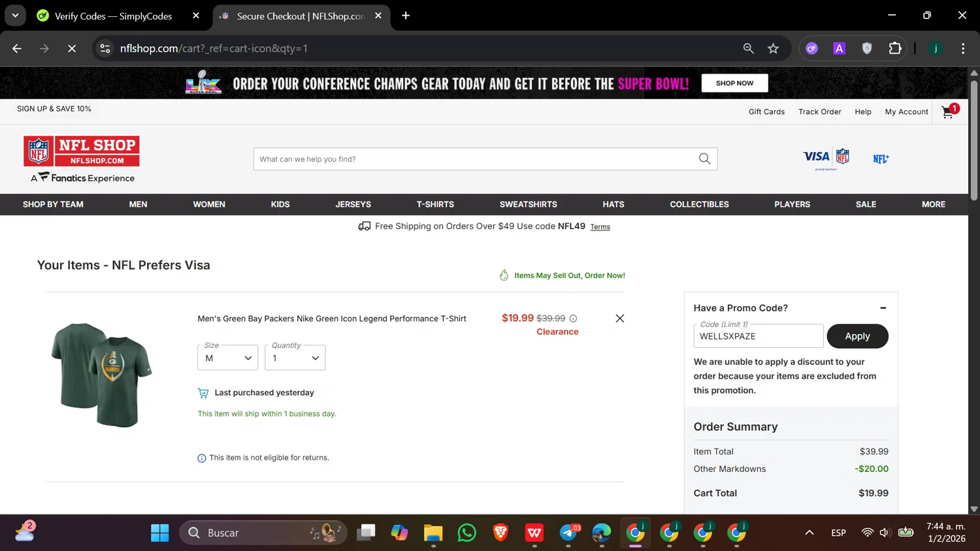Show hidden system tray icons
The height and width of the screenshot is (551, 980).
809,533
